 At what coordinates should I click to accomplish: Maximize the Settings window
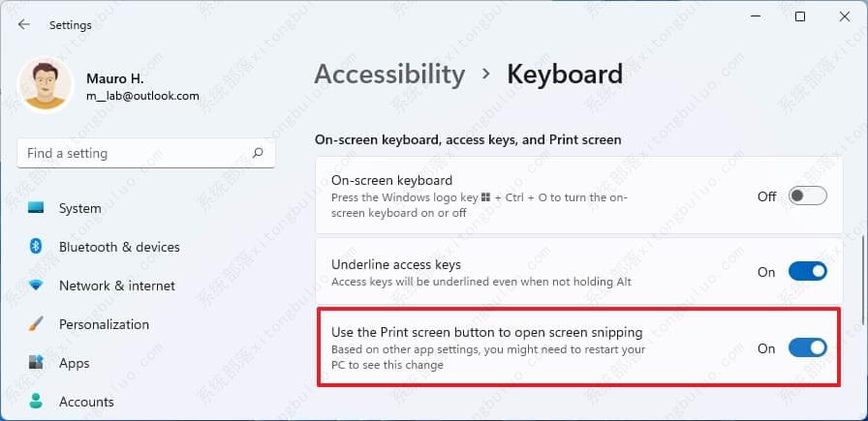point(800,16)
